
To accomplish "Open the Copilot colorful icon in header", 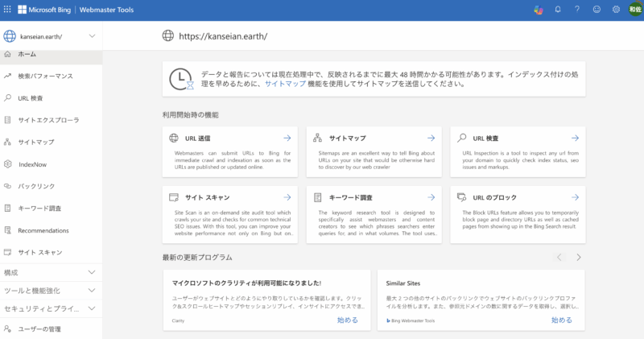I will pos(539,10).
